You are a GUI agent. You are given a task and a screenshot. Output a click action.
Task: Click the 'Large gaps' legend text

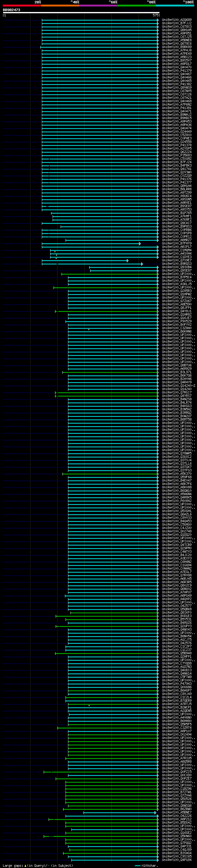13,865
